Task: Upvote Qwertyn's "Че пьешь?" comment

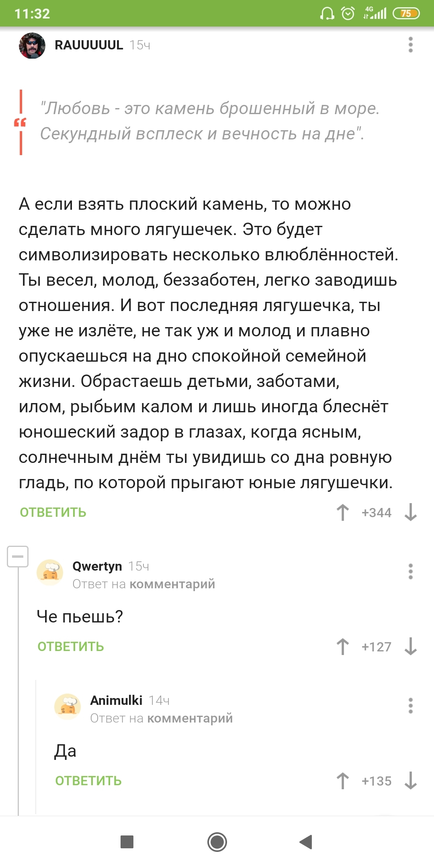Action: (x=343, y=647)
